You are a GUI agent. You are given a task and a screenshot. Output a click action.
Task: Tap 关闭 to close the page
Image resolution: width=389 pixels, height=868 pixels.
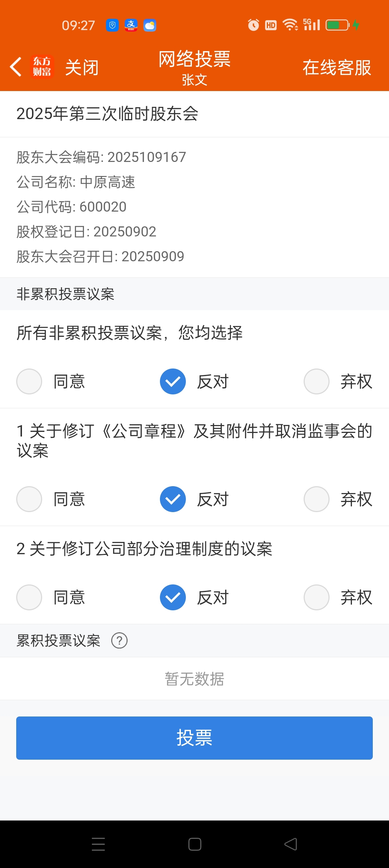[82, 68]
